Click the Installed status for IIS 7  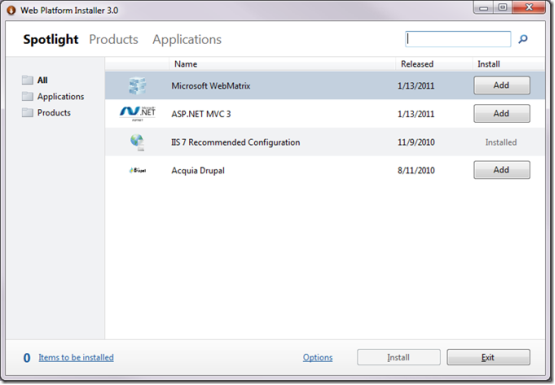(x=501, y=142)
